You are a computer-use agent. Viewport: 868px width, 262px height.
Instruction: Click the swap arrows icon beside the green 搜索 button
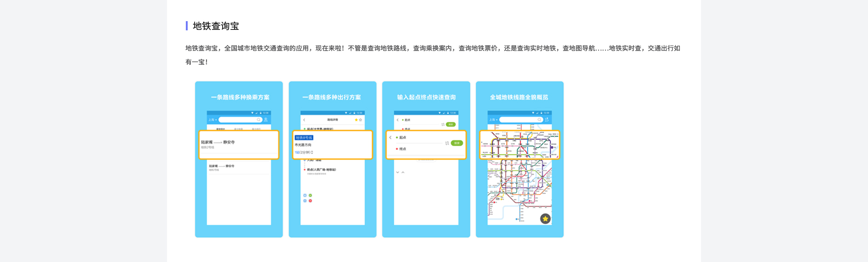click(447, 143)
